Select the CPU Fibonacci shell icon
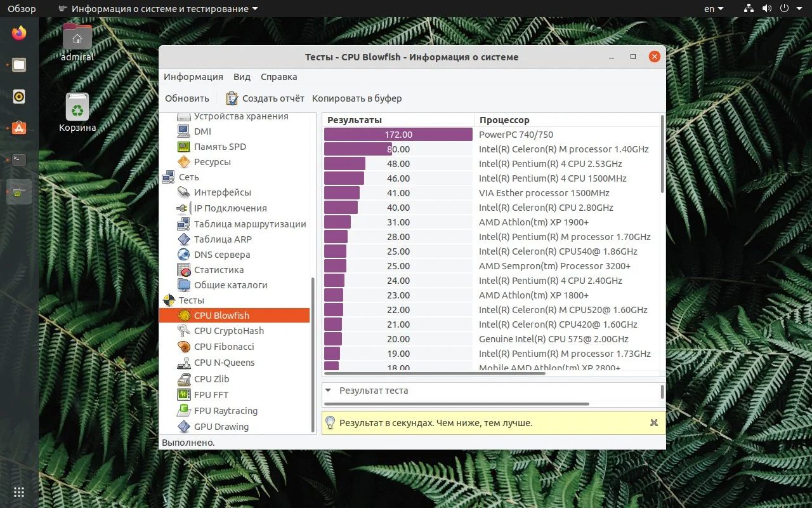Screen dimensions: 812x508 [x=184, y=347]
